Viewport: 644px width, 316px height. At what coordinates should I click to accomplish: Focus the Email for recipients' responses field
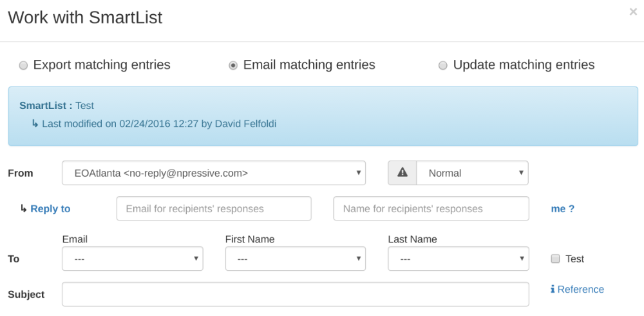coord(214,208)
